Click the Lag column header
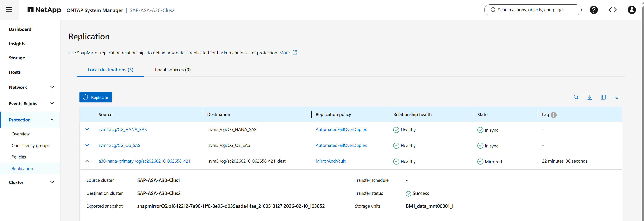The image size is (644, 221). click(x=545, y=114)
